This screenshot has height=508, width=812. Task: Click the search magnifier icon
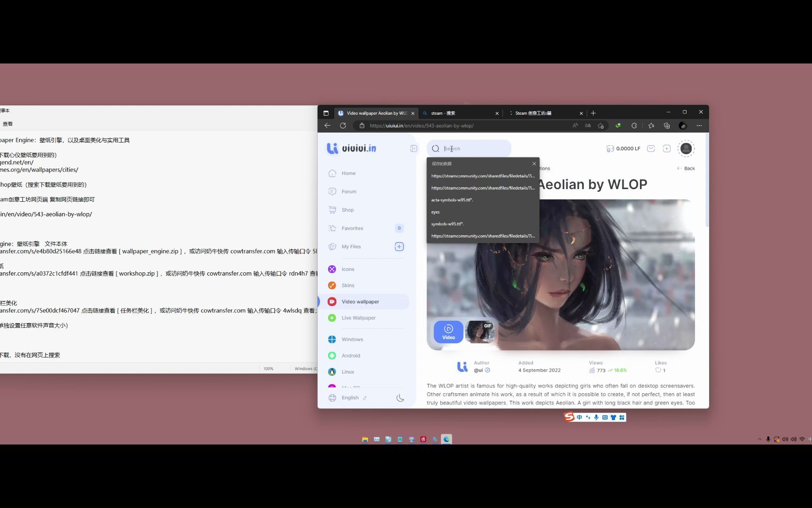tap(436, 149)
